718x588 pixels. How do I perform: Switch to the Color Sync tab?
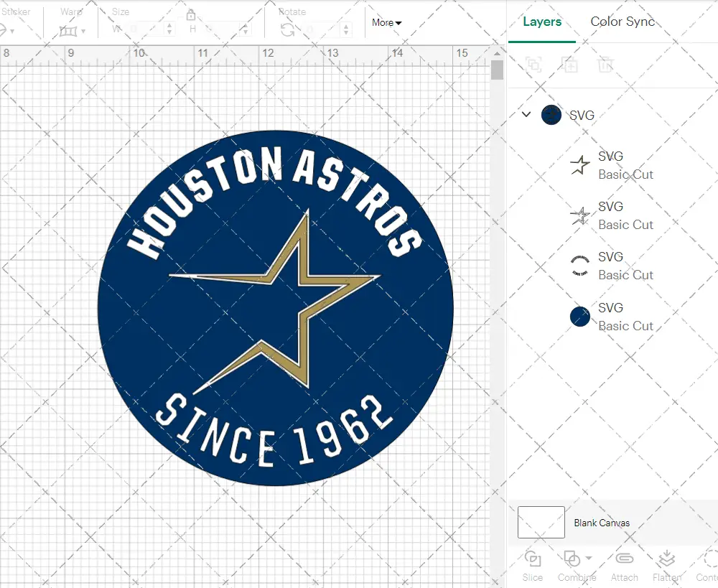click(x=623, y=22)
